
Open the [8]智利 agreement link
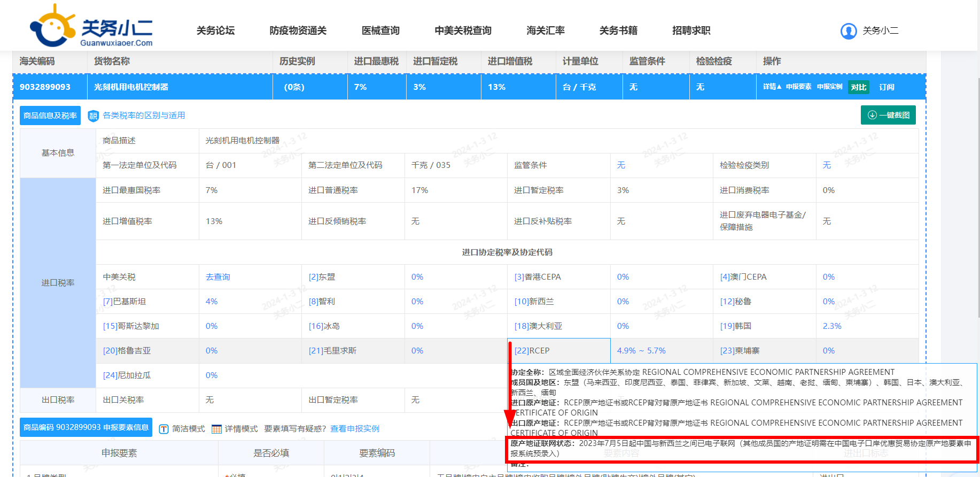tap(322, 302)
